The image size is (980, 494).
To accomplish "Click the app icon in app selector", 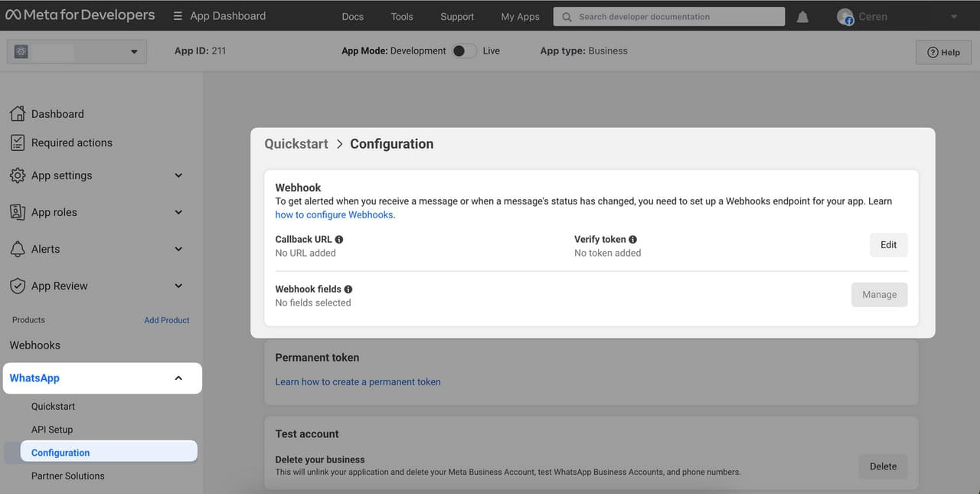I will coord(21,51).
